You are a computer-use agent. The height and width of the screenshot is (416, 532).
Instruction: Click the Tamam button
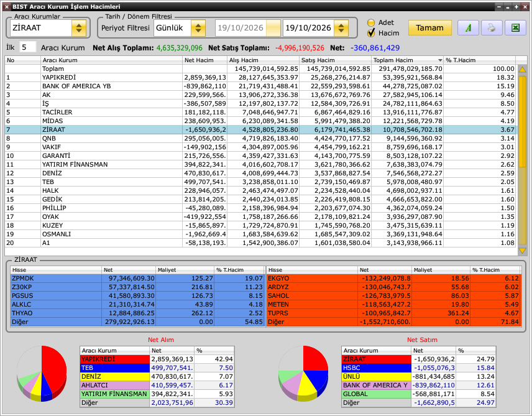point(430,28)
